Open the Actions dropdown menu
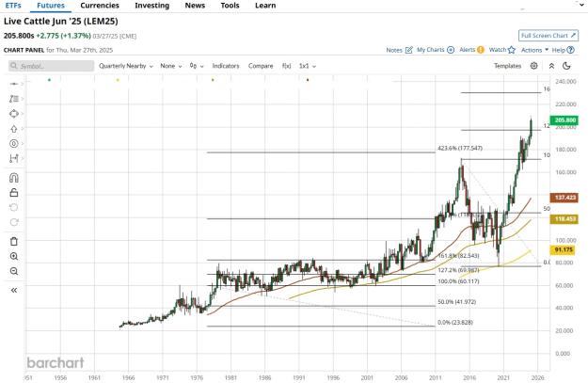The height and width of the screenshot is (383, 588). pos(534,50)
